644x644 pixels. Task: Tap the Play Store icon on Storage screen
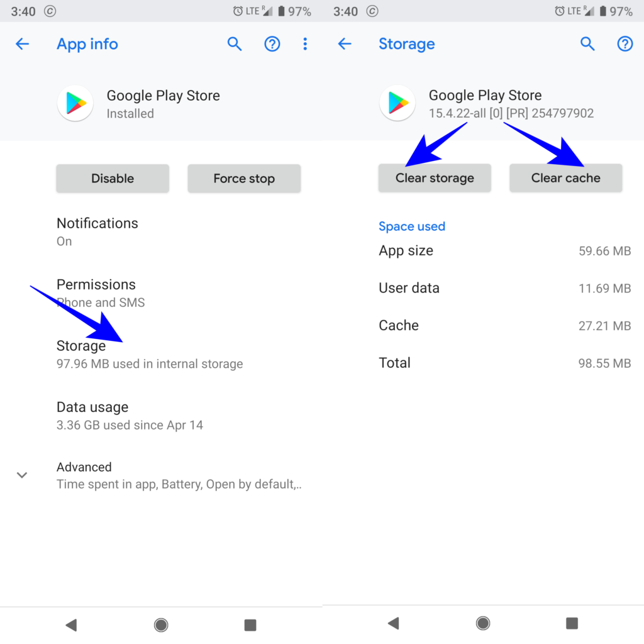pyautogui.click(x=397, y=103)
